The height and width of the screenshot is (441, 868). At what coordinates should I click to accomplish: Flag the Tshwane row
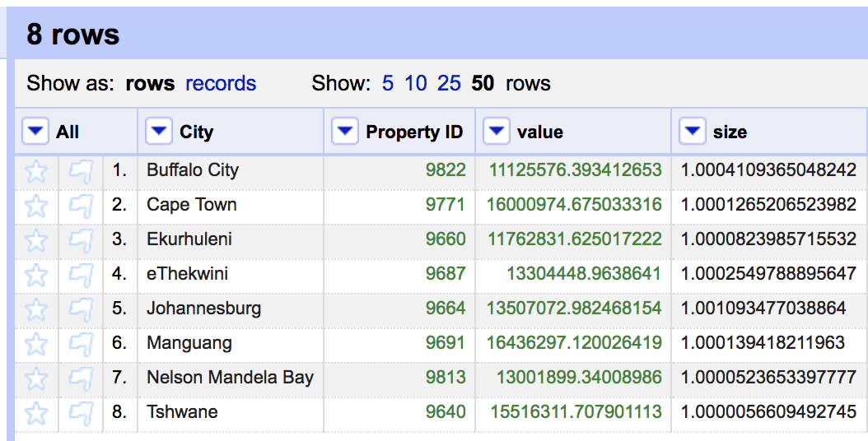click(80, 413)
